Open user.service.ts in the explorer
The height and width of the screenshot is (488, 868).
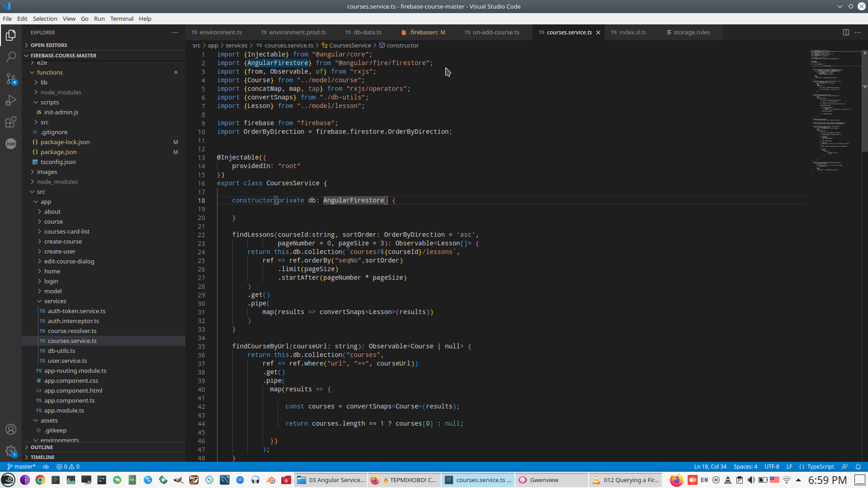[67, 361]
